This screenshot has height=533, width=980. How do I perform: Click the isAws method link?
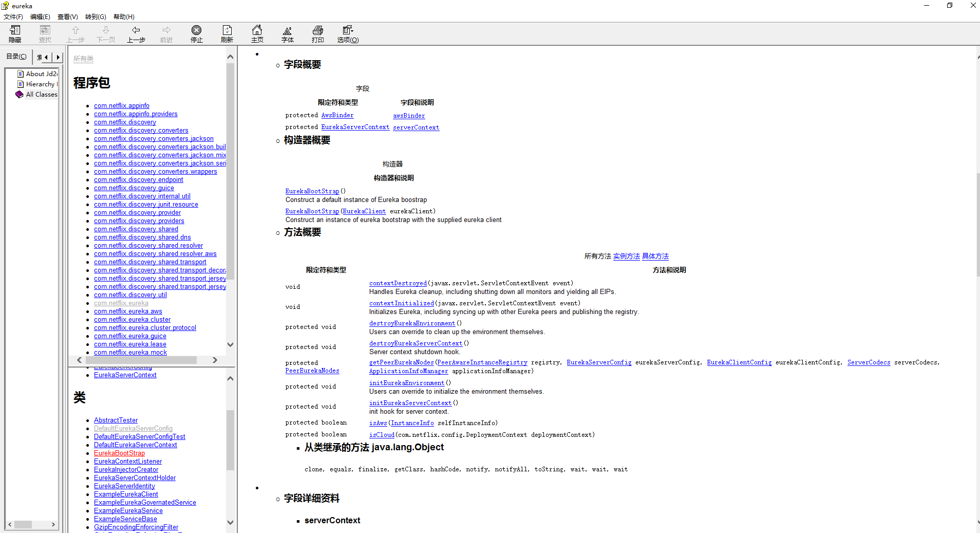(x=378, y=423)
